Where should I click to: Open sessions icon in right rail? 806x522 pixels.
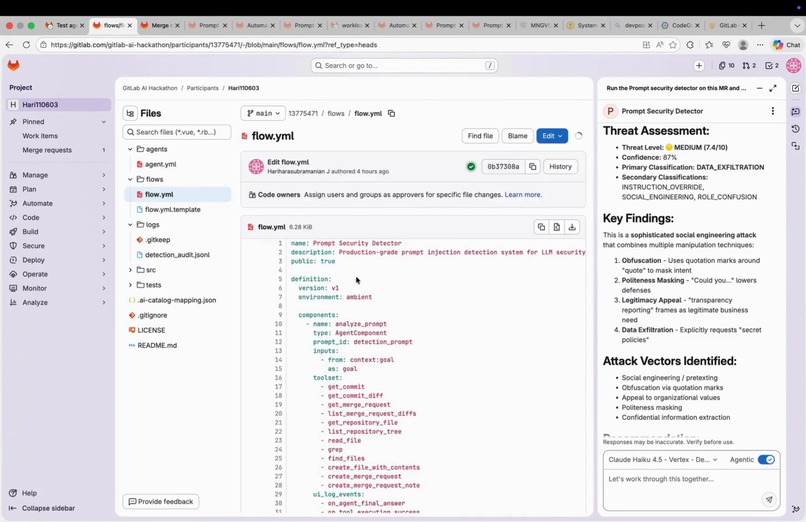point(795,146)
